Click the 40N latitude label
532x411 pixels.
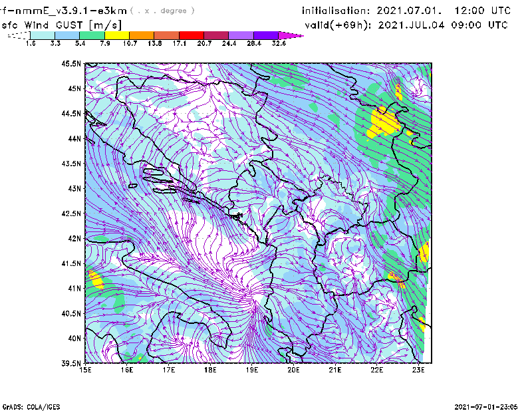pos(74,339)
